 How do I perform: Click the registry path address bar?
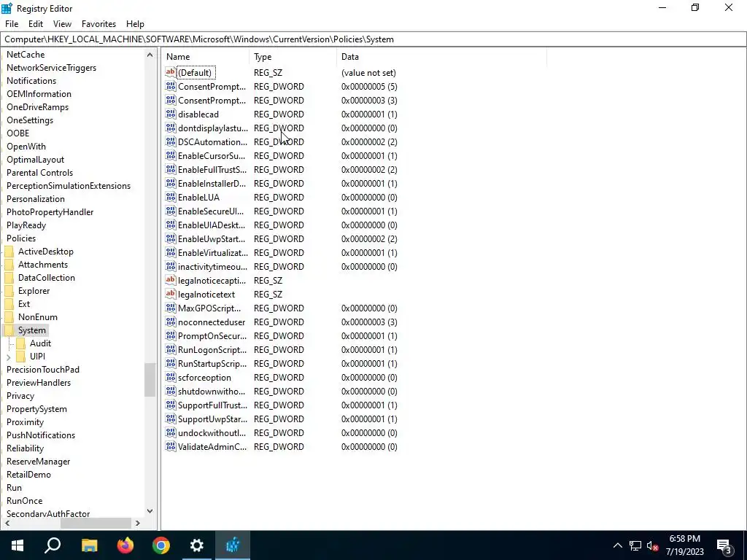(373, 39)
